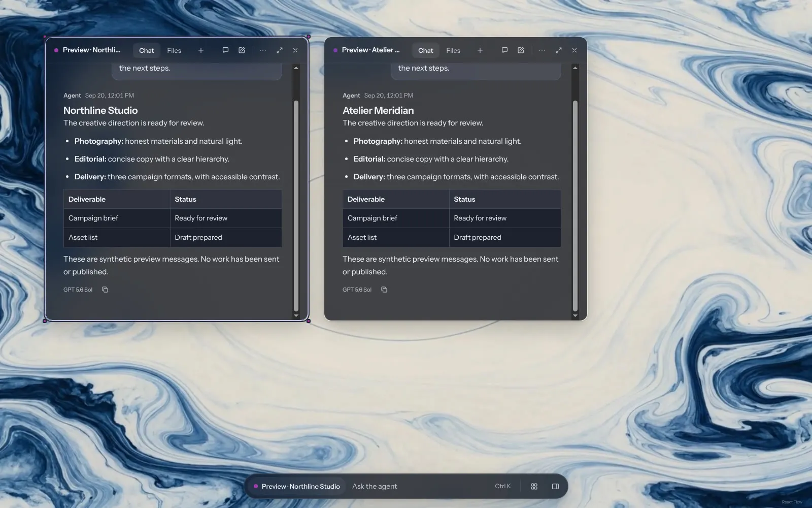Click Campaign brief cell in Northline table

(117, 218)
